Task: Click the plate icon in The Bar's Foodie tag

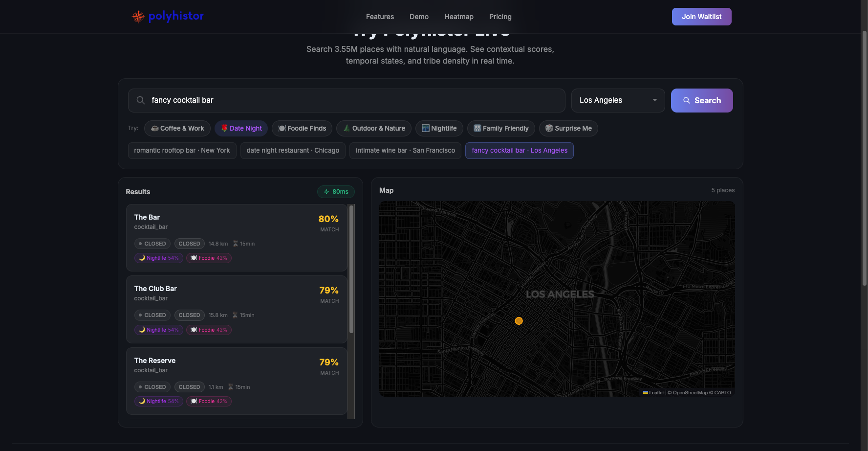Action: (x=194, y=258)
